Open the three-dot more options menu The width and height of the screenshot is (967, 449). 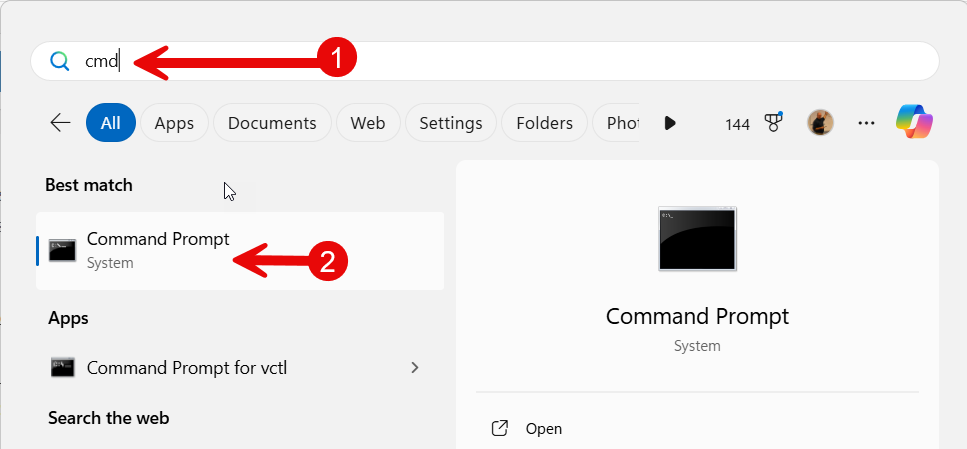coord(866,123)
